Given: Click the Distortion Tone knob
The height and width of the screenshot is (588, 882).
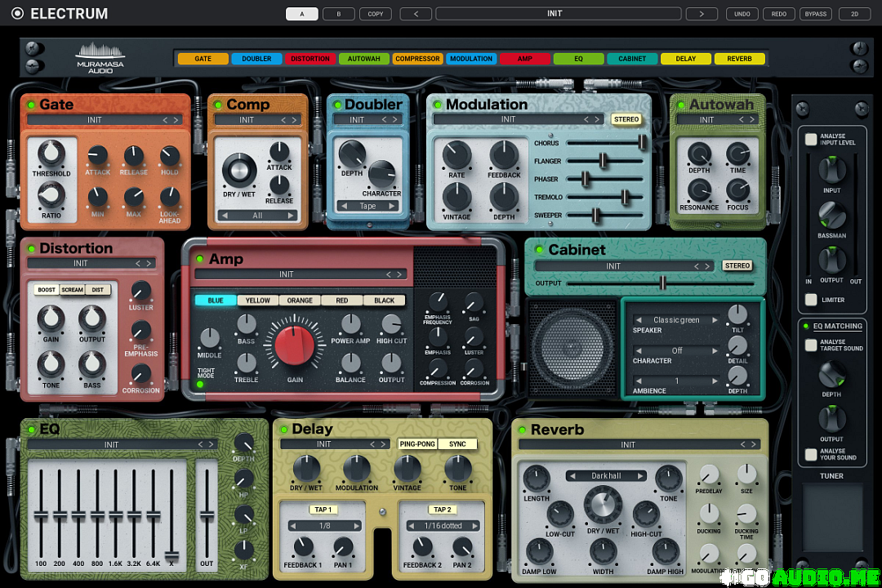Looking at the screenshot, I should pyautogui.click(x=51, y=365).
